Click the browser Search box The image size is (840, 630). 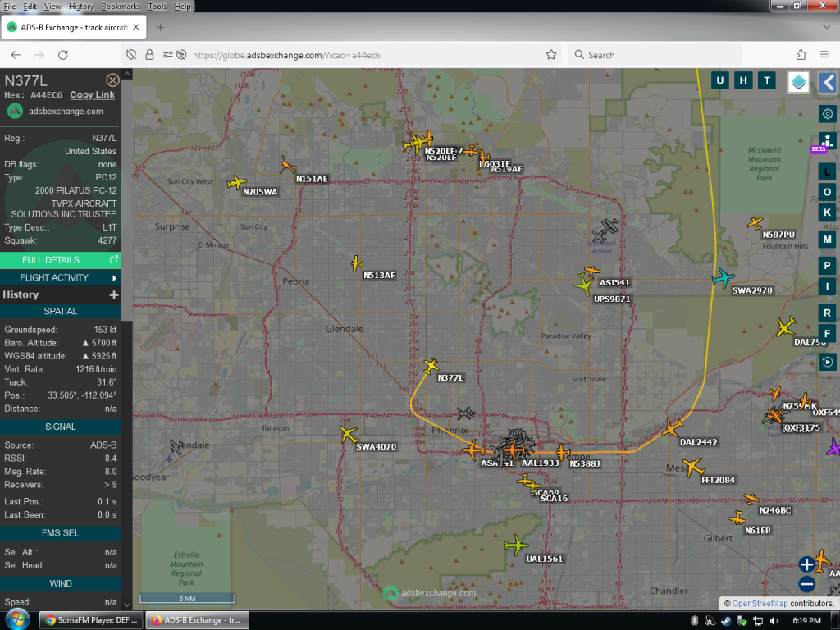pyautogui.click(x=655, y=55)
